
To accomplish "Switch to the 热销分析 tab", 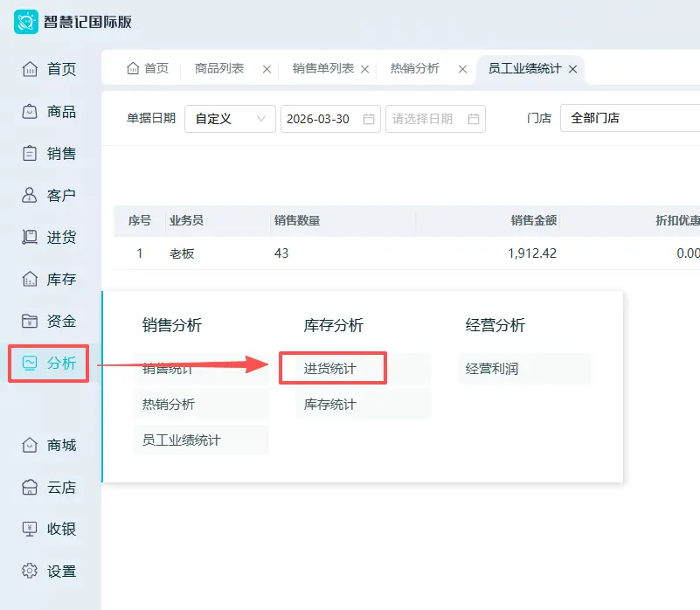I will [x=415, y=68].
